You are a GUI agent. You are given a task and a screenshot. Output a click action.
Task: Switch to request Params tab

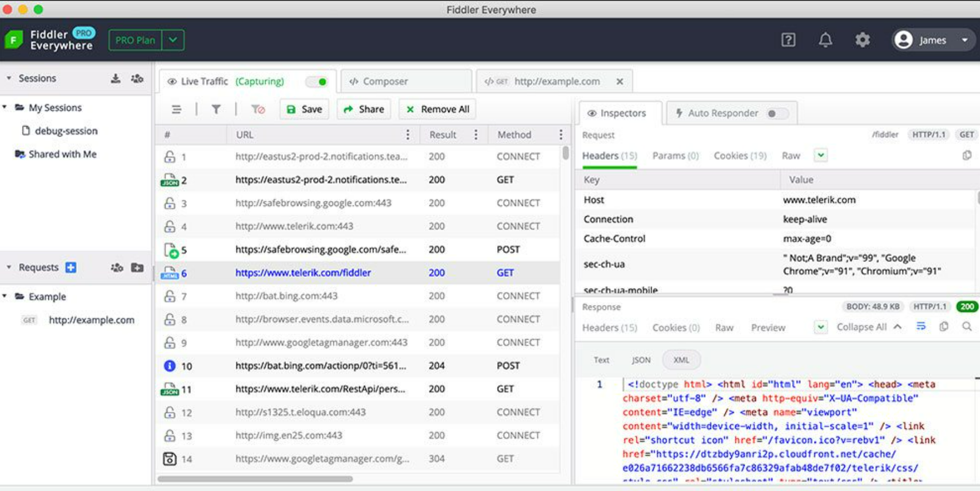675,156
